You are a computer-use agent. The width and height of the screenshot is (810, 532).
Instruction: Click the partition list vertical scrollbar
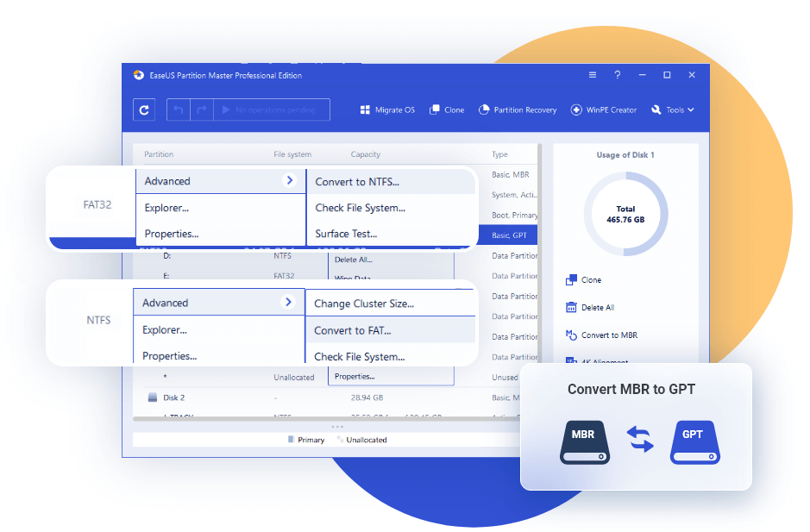[540, 259]
